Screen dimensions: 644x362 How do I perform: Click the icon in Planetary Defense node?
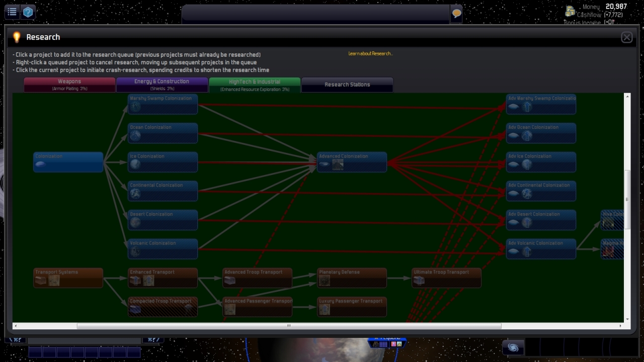pyautogui.click(x=325, y=281)
